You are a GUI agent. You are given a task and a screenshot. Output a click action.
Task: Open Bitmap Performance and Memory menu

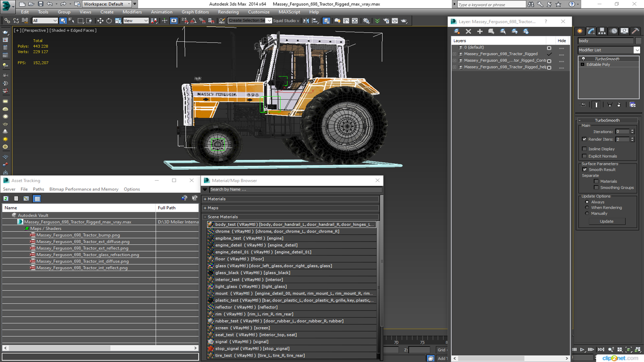pyautogui.click(x=84, y=189)
